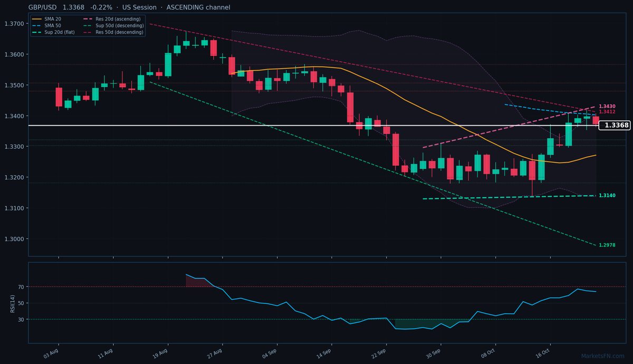Click the RSI(14) axis title
633x364 pixels.
[12, 303]
